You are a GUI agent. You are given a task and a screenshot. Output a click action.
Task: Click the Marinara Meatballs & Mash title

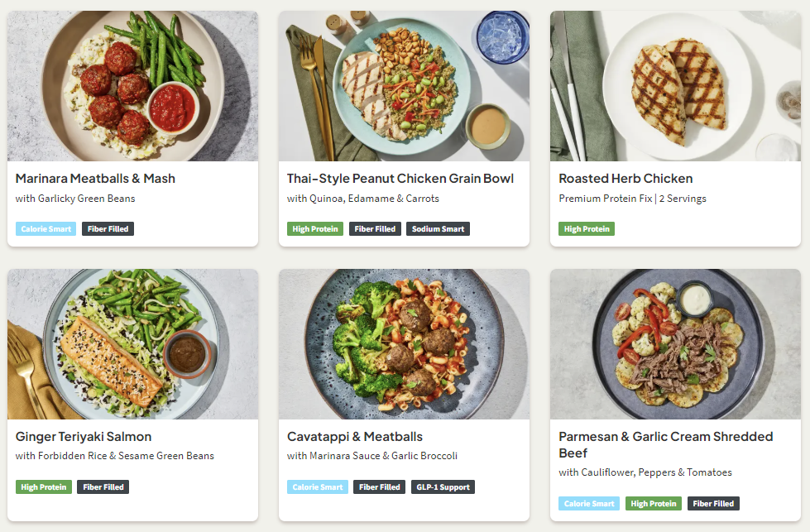click(95, 178)
